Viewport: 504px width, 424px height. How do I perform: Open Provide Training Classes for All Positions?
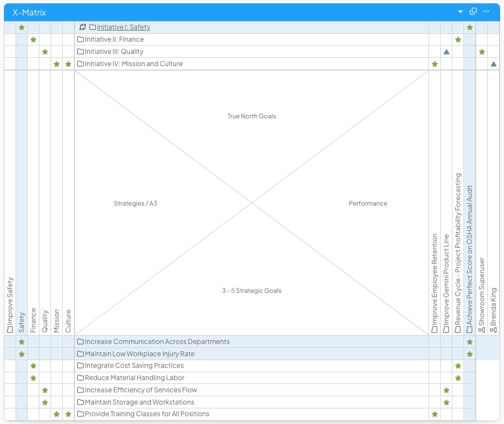pos(147,414)
